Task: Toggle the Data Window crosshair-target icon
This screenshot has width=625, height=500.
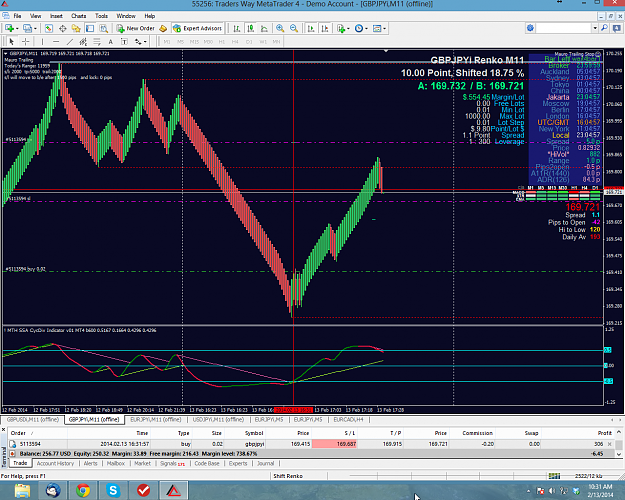Action: 63,28
